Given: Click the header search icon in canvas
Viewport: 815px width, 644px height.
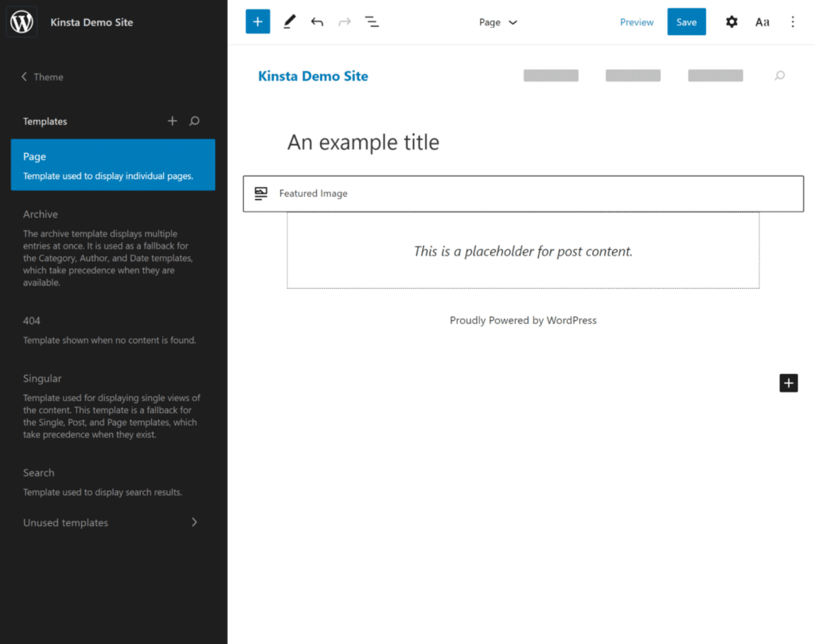Looking at the screenshot, I should coord(779,76).
